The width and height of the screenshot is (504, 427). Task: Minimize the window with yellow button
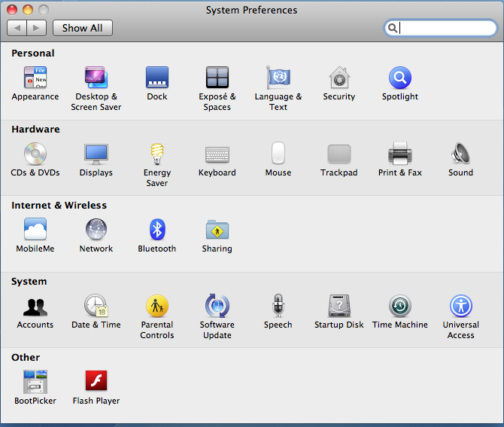28,10
